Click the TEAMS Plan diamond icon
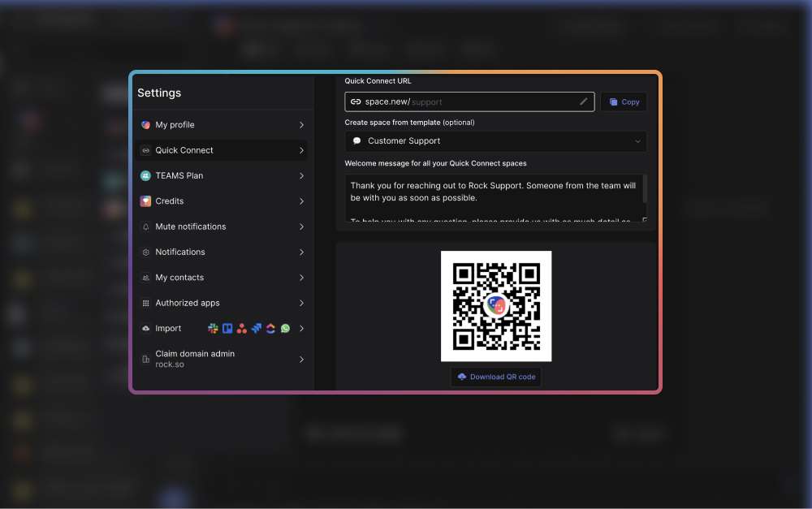Image resolution: width=812 pixels, height=509 pixels. 147,175
